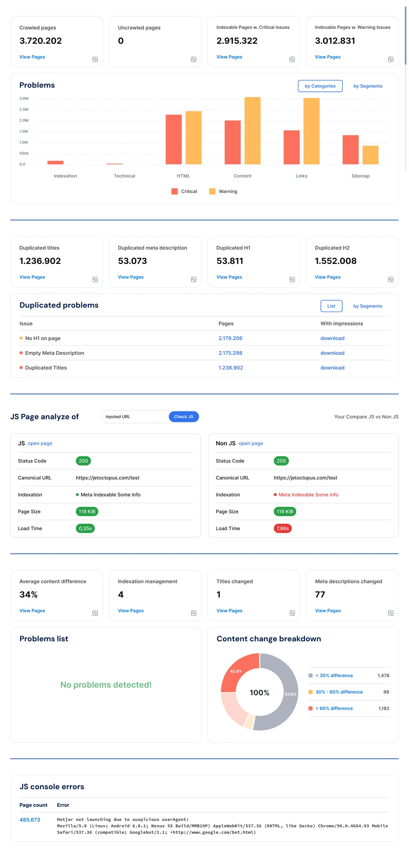Image resolution: width=409 pixels, height=868 pixels.
Task: Select List view in Duplicated problems
Action: (331, 306)
